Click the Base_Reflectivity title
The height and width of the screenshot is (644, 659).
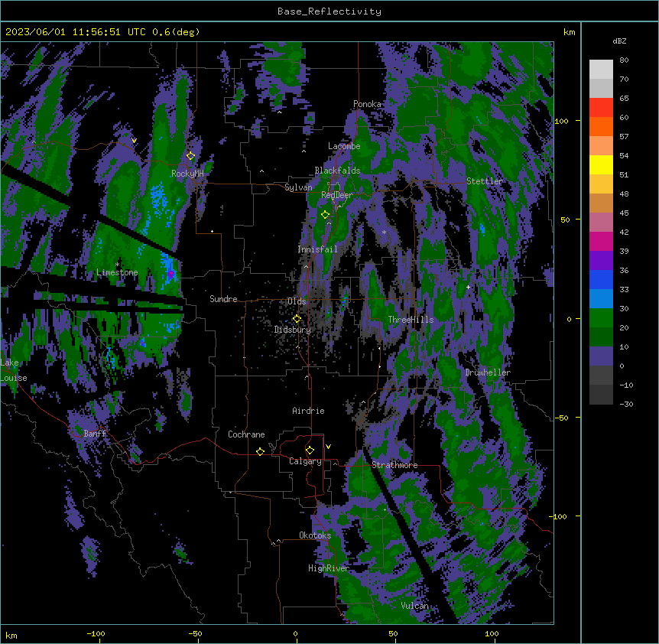tap(329, 11)
